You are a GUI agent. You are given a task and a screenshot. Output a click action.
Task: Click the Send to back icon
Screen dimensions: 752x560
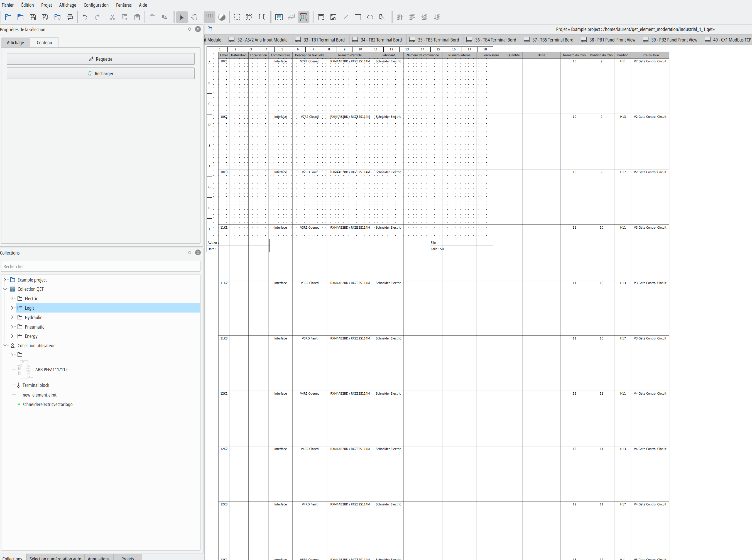437,17
